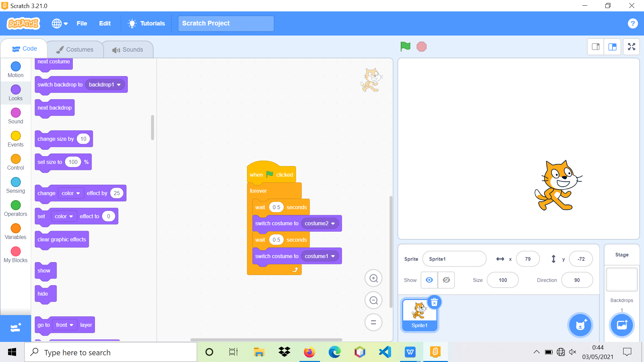The width and height of the screenshot is (644, 362).
Task: Open the language globe dropdown
Action: 60,23
